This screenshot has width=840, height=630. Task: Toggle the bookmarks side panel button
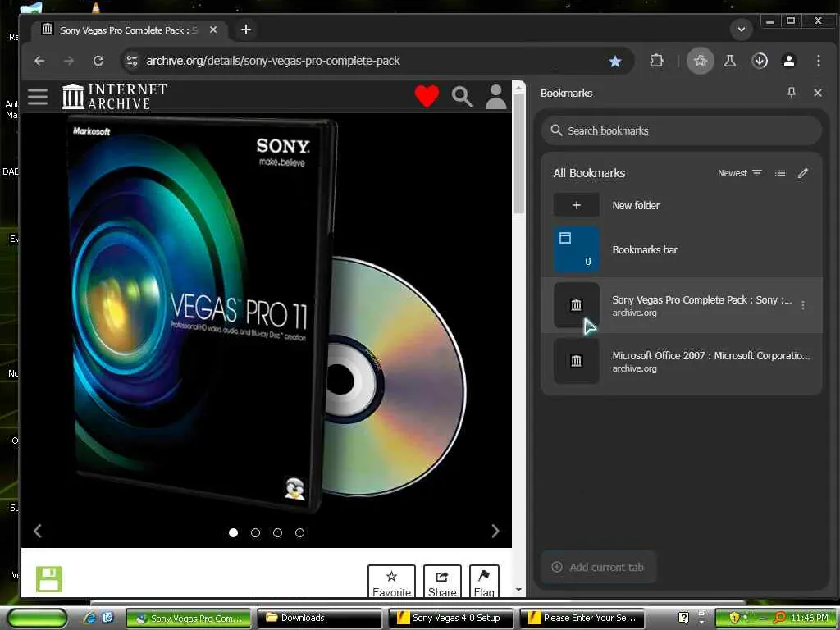coord(700,61)
